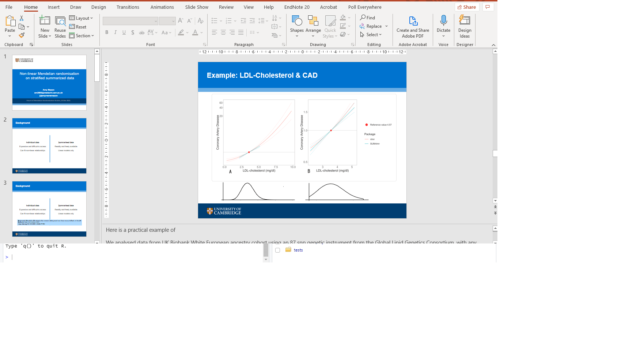Switch to the Design tab
Screen dimensions: 644x361
pos(99,7)
